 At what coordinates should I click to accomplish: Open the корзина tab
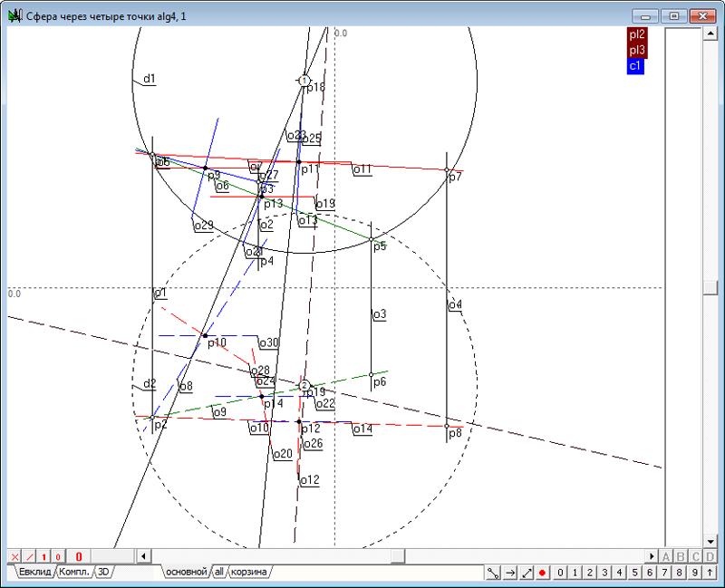tap(248, 572)
